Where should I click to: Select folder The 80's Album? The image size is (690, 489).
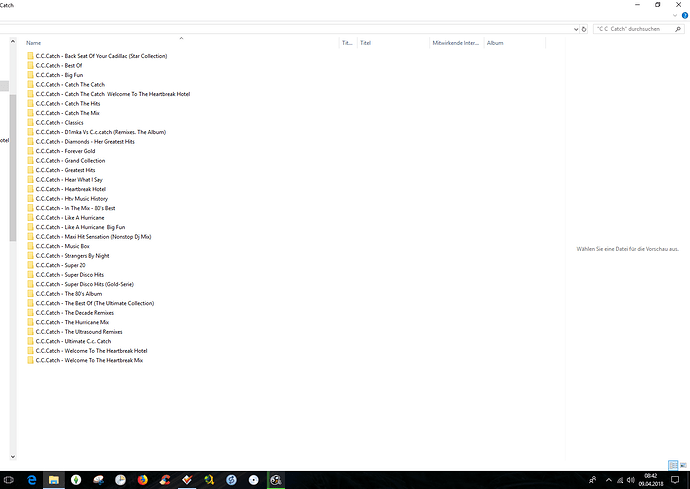pos(65,294)
